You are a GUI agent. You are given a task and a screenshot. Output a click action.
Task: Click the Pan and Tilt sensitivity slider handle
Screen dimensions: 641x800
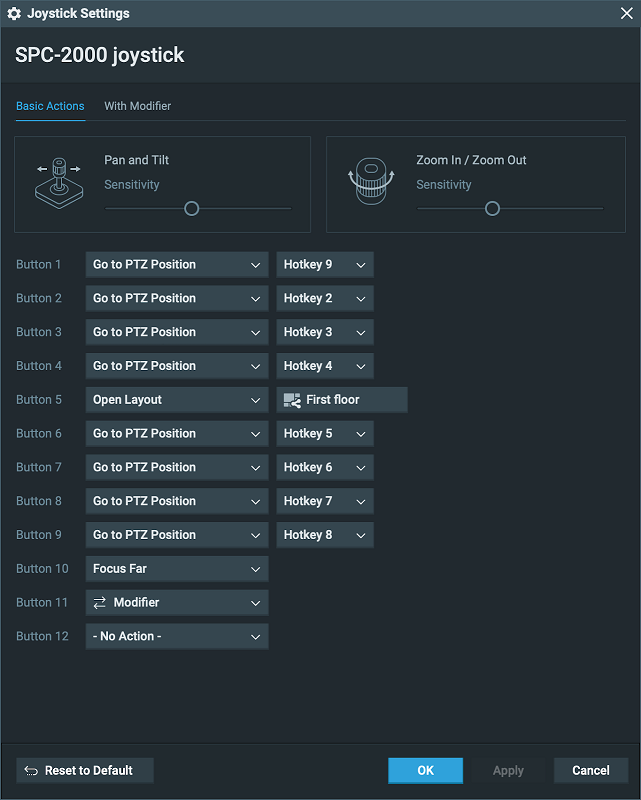click(x=192, y=209)
